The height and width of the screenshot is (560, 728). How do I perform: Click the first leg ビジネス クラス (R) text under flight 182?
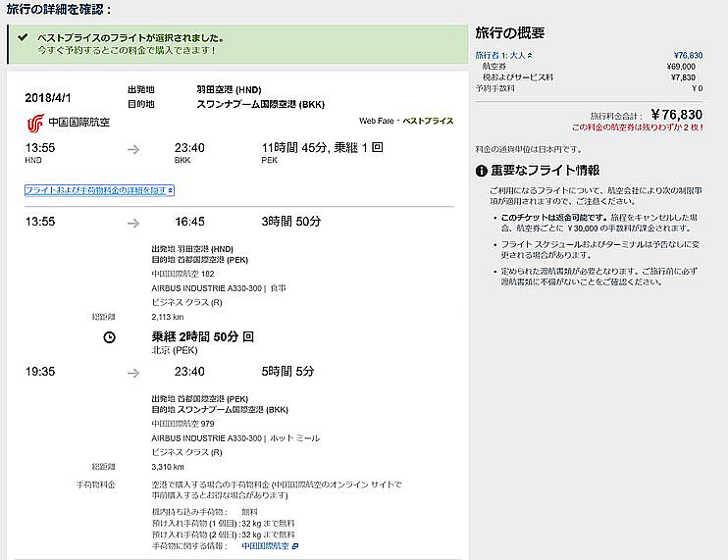(x=186, y=302)
